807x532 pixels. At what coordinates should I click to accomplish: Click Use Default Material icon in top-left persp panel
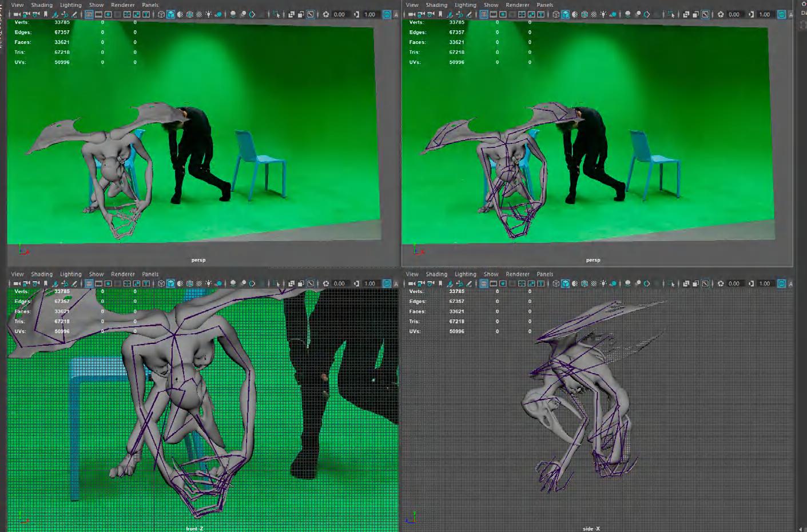tap(180, 14)
